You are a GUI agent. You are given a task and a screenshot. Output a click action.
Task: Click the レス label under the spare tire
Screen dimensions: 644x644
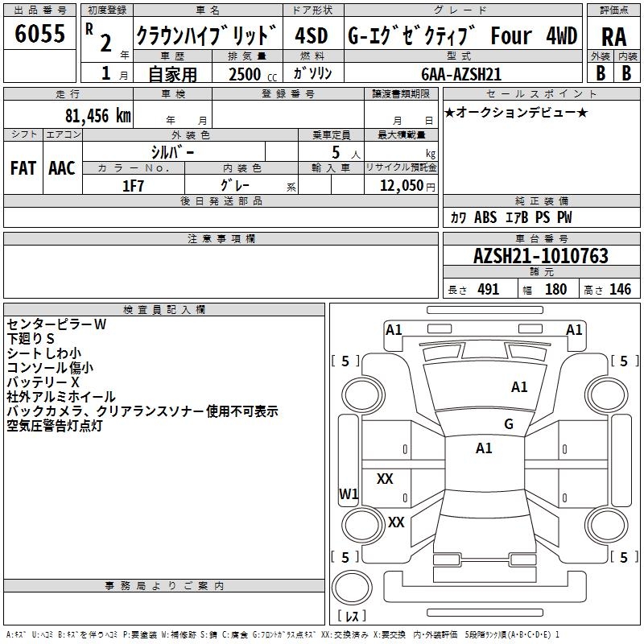click(352, 616)
